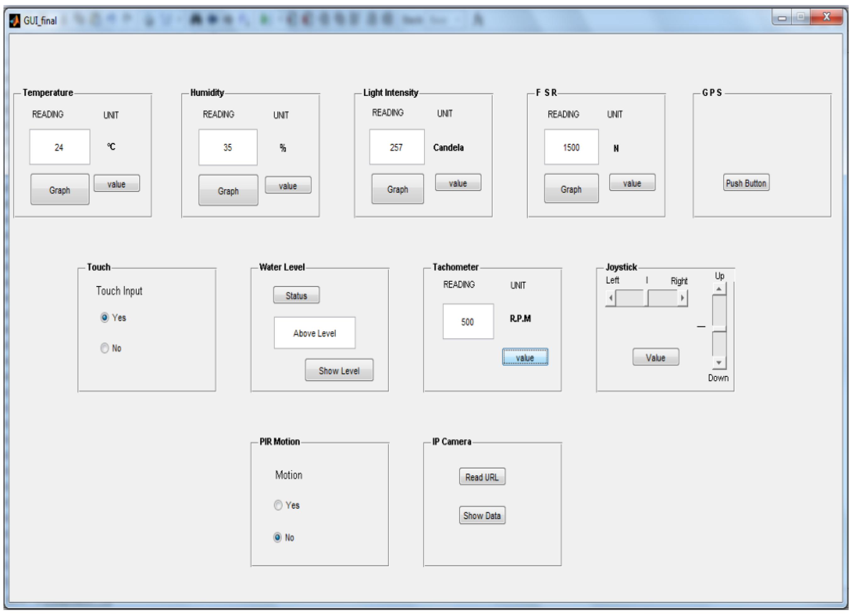Select No for PIR Motion
This screenshot has width=854, height=616.
coord(278,537)
